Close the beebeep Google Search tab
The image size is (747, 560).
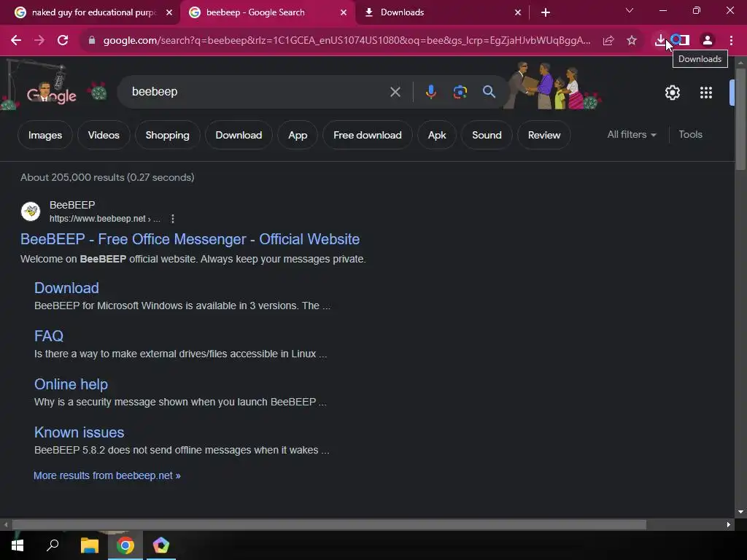[x=344, y=13]
